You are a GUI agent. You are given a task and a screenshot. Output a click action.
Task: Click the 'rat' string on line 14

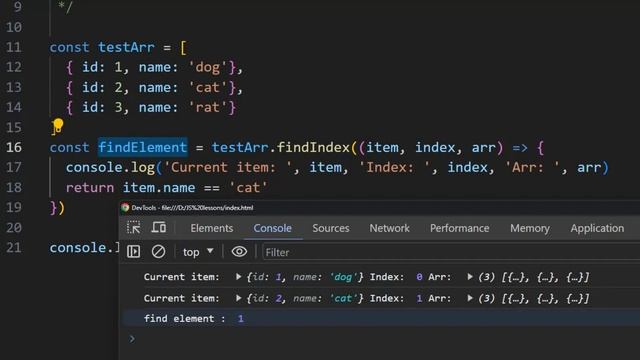coord(208,107)
